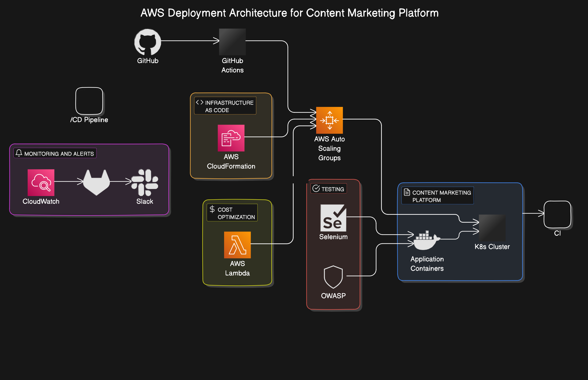The width and height of the screenshot is (588, 380).
Task: Select the AWS Lambda icon
Action: click(238, 245)
